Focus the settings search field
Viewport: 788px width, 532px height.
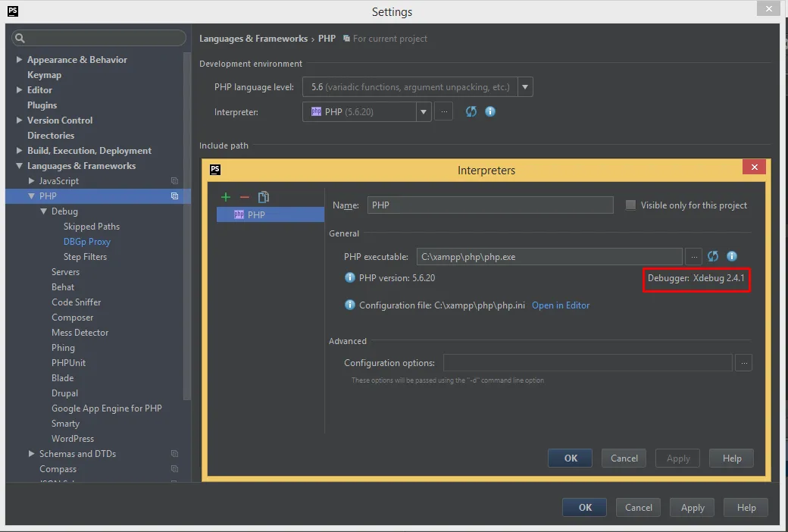(99, 38)
